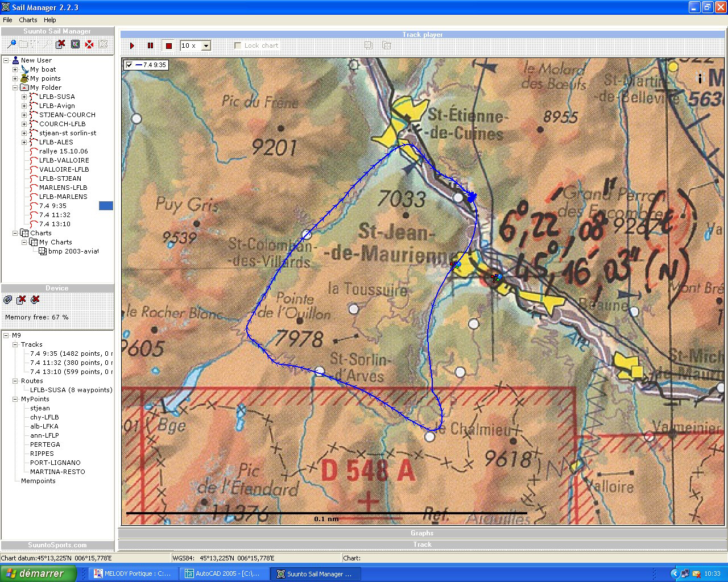Collapse the Charts node in user tree
The image size is (728, 582).
pyautogui.click(x=15, y=233)
